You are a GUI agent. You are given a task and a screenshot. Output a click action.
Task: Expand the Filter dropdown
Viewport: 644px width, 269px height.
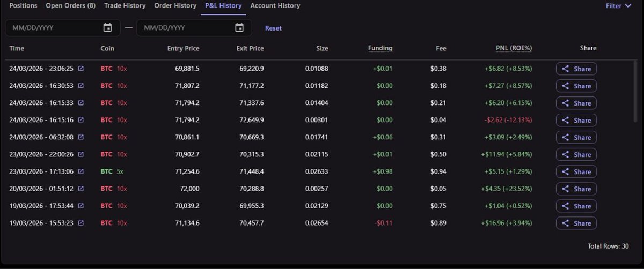click(618, 6)
